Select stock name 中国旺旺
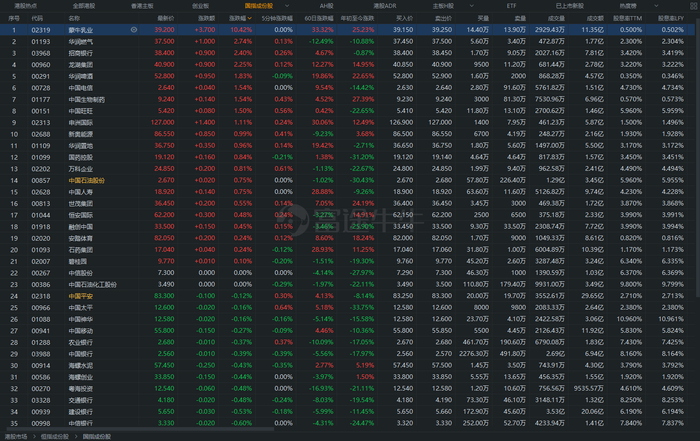The height and width of the screenshot is (441, 700). 81,111
